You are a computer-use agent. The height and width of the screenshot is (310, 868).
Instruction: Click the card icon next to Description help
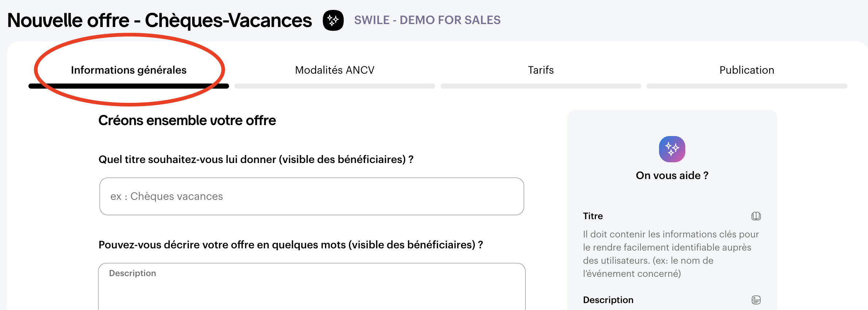point(756,300)
